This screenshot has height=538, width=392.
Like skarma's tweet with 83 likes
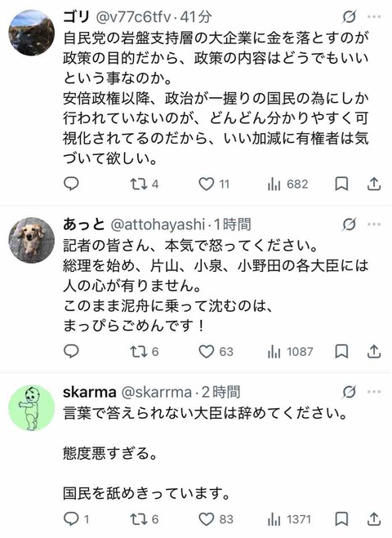[x=216, y=519]
